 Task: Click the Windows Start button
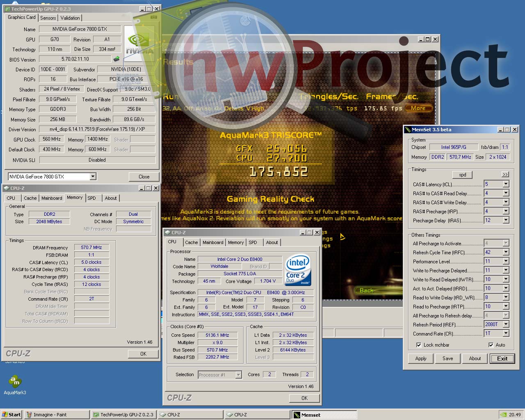click(11, 415)
